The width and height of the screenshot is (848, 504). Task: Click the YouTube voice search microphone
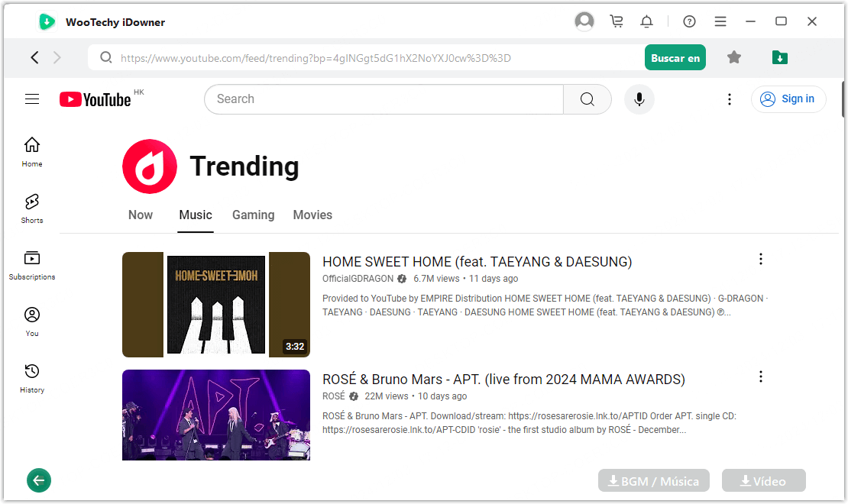pyautogui.click(x=639, y=99)
